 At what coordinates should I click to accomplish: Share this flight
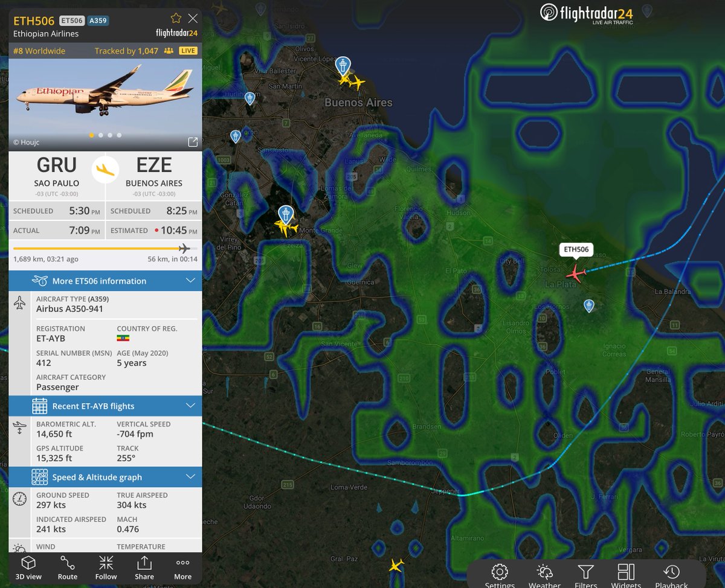point(144,568)
